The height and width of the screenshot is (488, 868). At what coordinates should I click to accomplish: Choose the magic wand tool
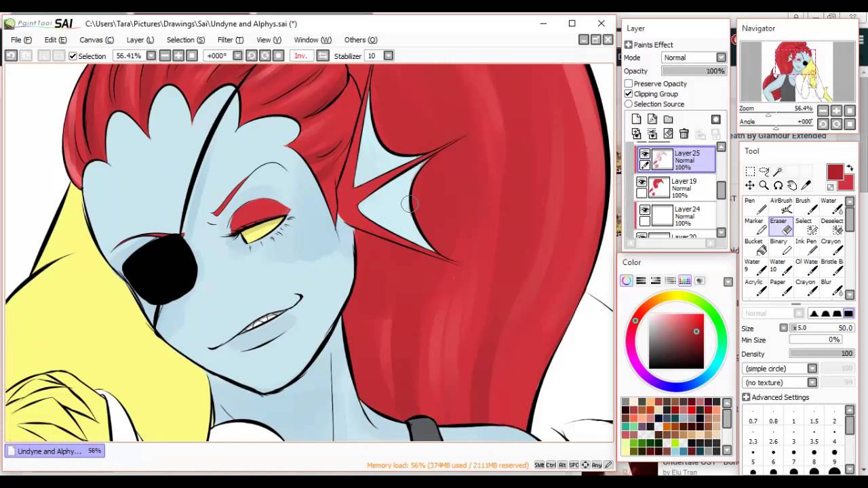778,171
